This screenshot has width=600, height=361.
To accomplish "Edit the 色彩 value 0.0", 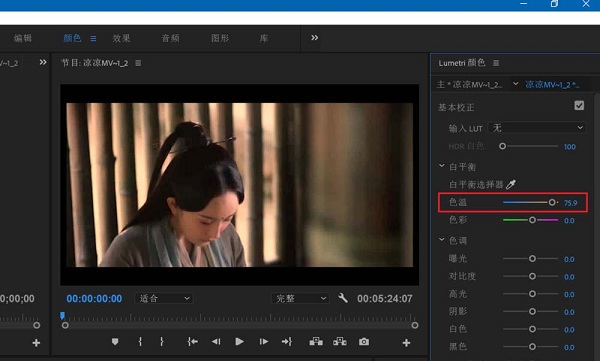I will [569, 221].
